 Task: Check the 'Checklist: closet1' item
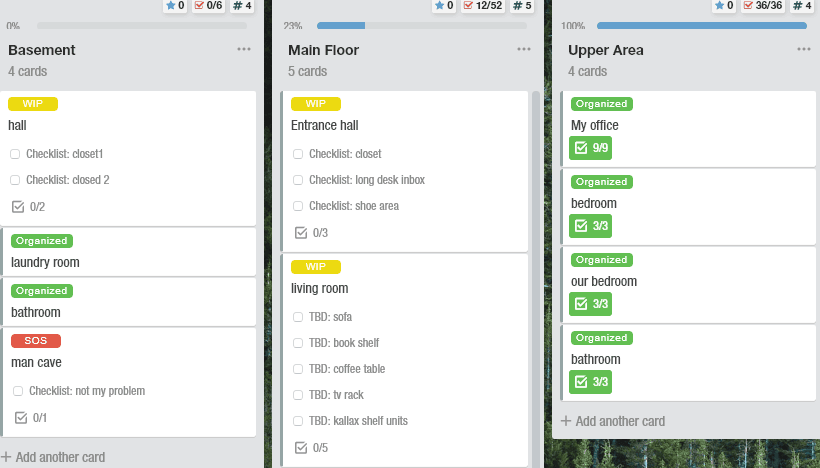coord(15,154)
